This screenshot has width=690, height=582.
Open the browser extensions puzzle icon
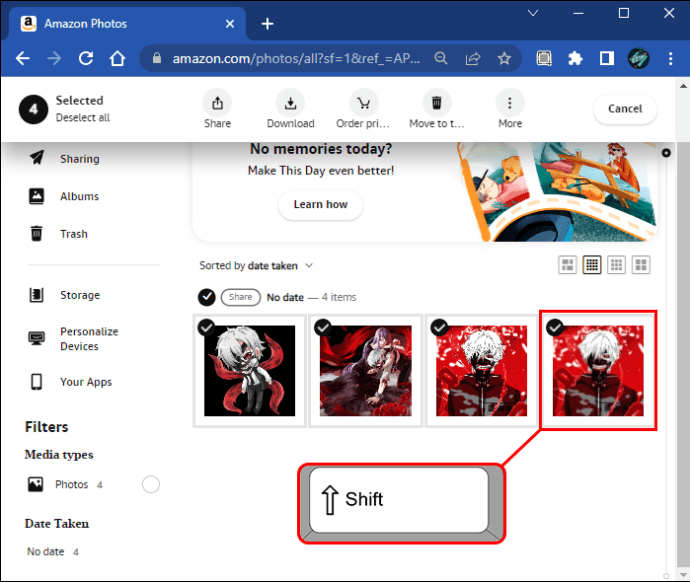coord(575,58)
